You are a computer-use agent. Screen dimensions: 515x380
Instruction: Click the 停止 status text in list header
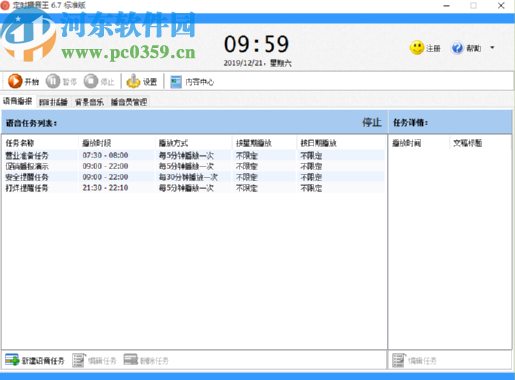click(x=372, y=122)
